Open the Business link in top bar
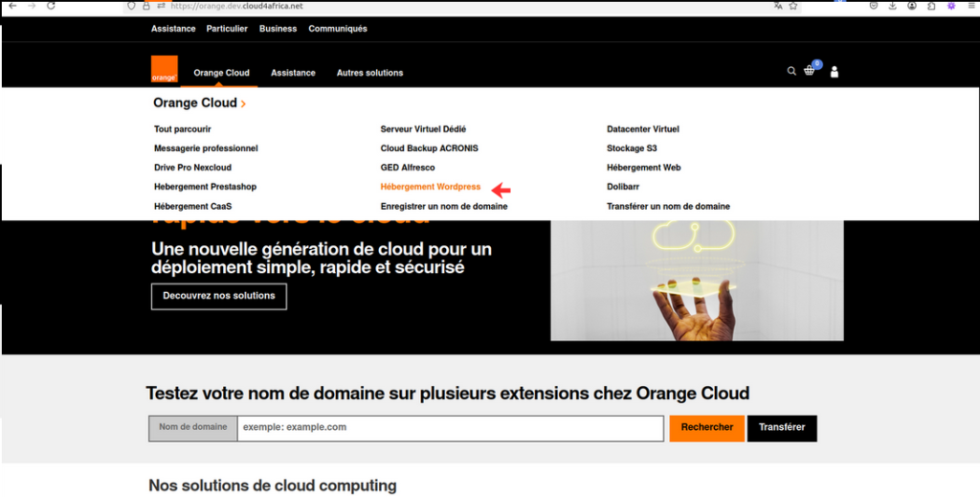This screenshot has height=497, width=980. [x=278, y=29]
